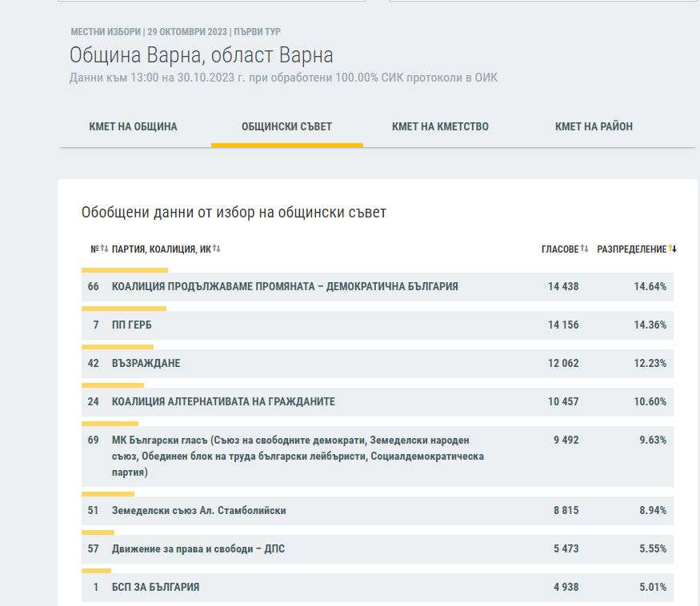Click party number 57
The height and width of the screenshot is (606, 700).
tap(94, 549)
